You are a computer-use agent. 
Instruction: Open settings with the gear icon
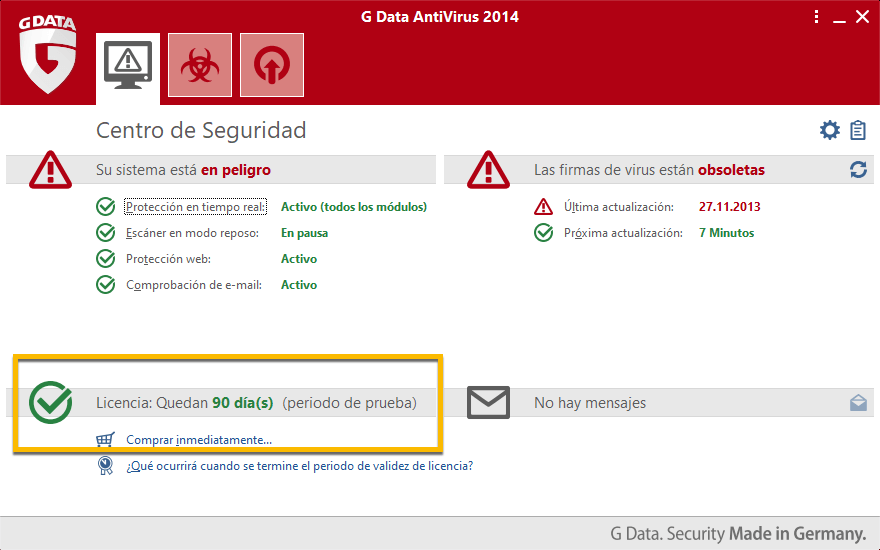click(829, 130)
